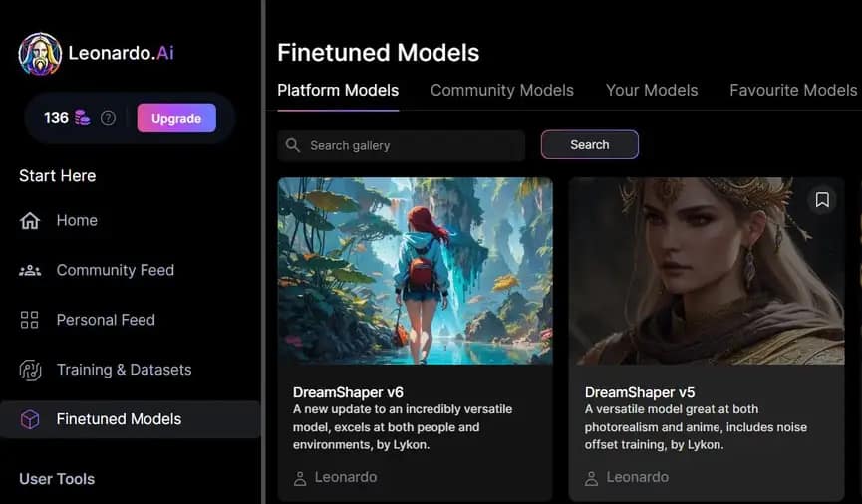Viewport: 862px width, 504px height.
Task: Click the search magnifier icon
Action: 293,145
